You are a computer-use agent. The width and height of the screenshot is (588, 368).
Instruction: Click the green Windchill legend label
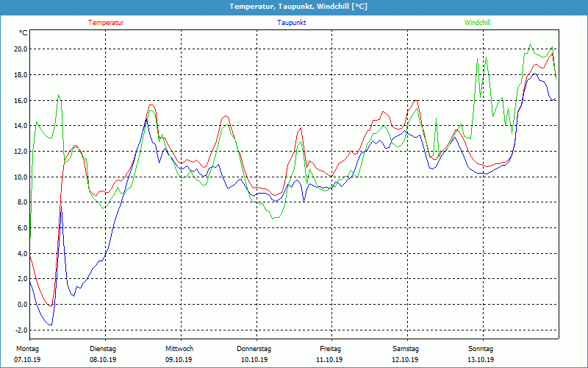[x=477, y=23]
